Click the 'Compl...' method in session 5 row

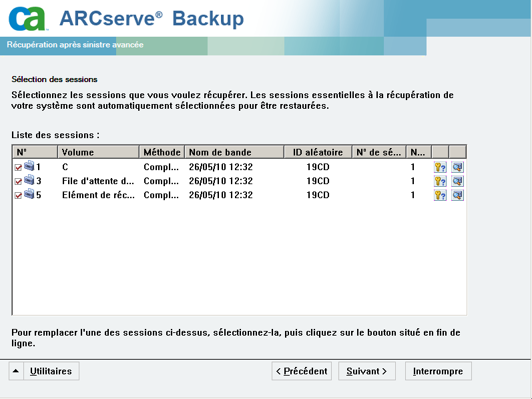(x=161, y=195)
